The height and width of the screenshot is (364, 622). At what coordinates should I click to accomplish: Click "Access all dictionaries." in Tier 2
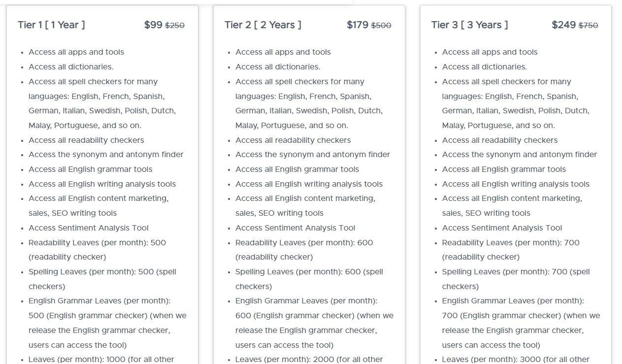278,66
